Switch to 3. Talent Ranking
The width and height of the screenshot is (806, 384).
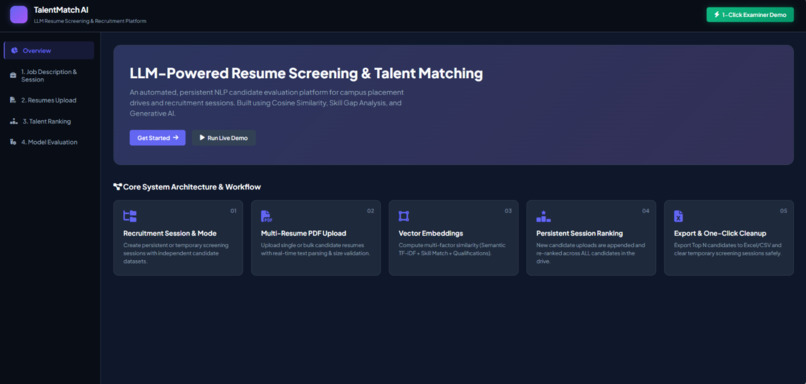pos(49,121)
